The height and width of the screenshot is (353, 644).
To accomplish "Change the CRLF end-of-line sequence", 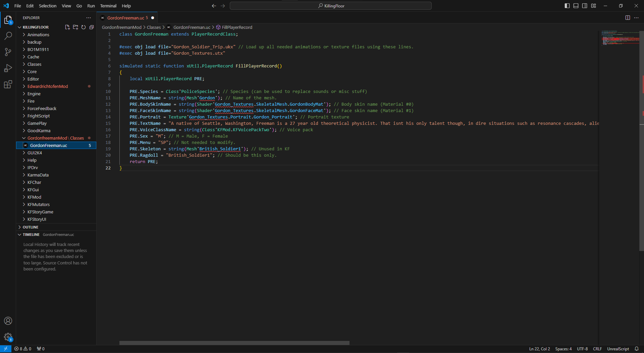I will tap(597, 349).
